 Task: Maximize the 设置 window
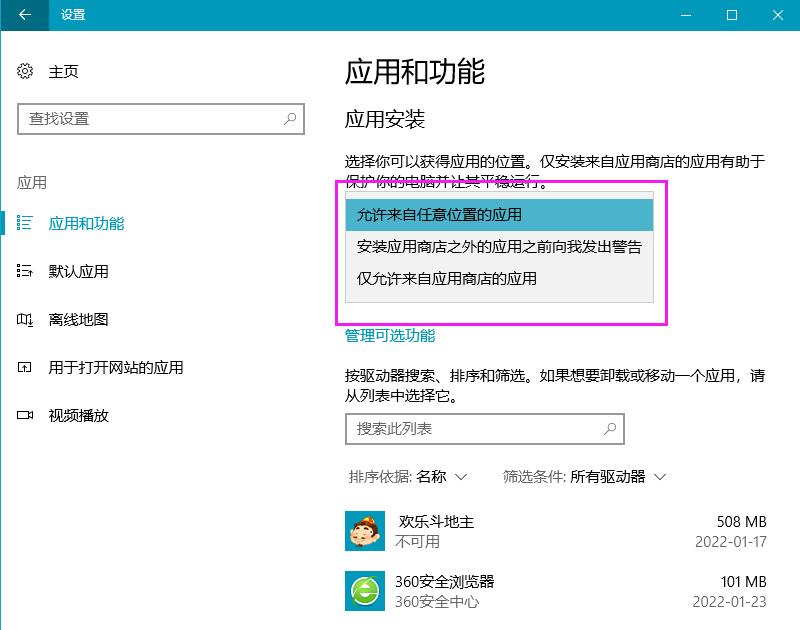[732, 15]
